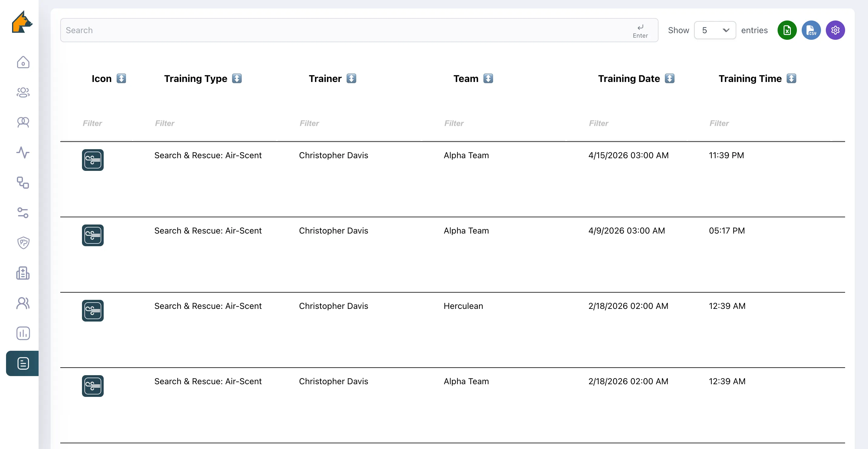Click the Training Time header label

pyautogui.click(x=750, y=79)
